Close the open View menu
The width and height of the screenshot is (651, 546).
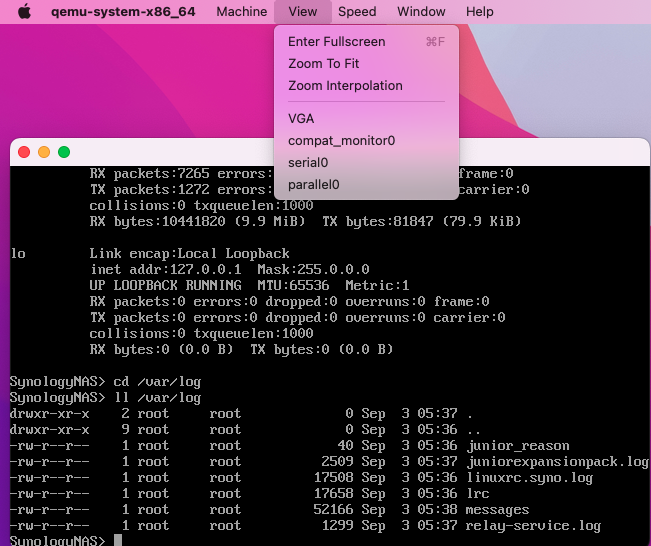coord(303,12)
